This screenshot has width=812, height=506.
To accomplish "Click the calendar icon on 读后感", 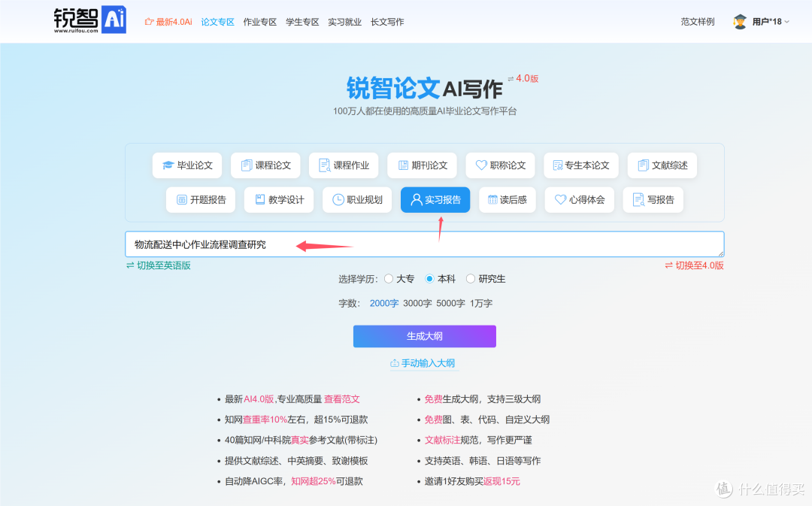I will 492,200.
